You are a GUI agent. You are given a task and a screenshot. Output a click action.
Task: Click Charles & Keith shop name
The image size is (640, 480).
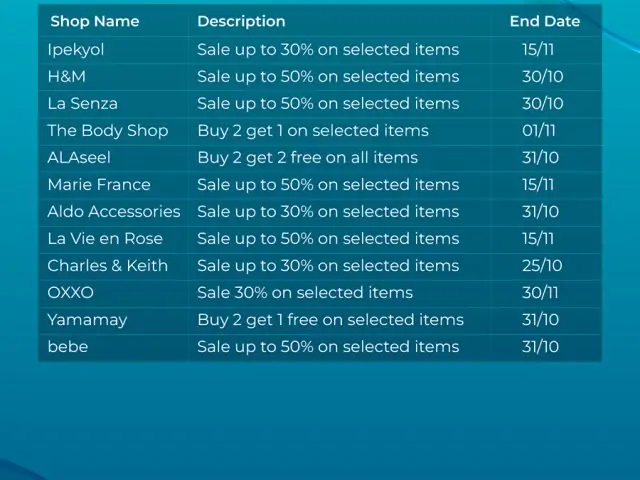click(107, 266)
